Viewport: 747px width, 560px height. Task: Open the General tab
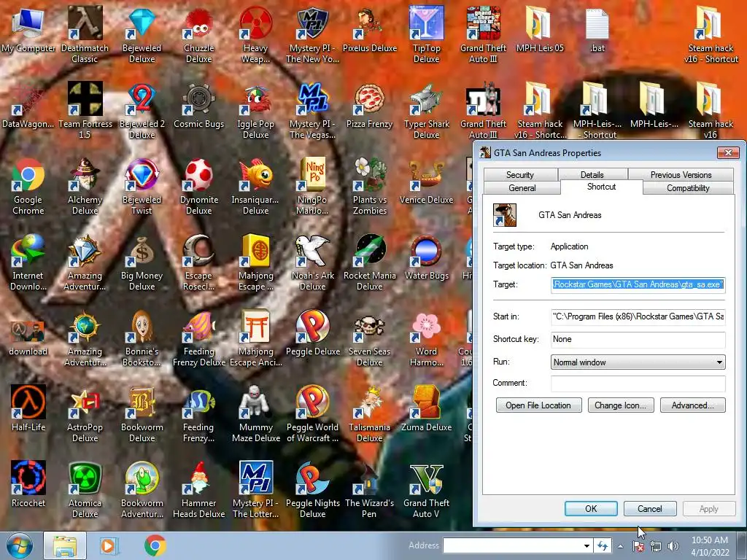pyautogui.click(x=522, y=187)
